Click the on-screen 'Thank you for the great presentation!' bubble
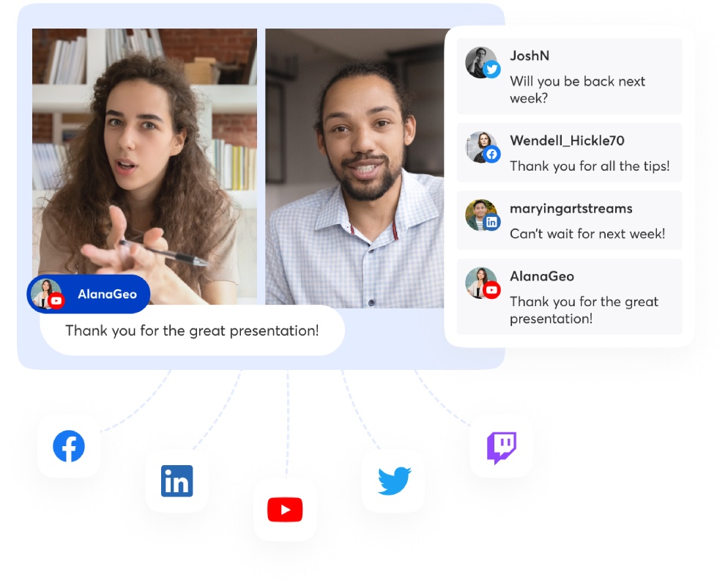The width and height of the screenshot is (728, 586). (x=192, y=330)
